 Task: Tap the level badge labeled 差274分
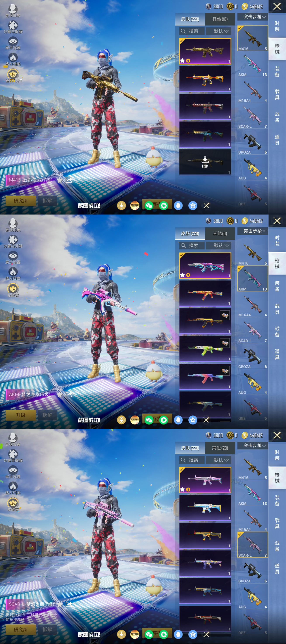[x=13, y=76]
